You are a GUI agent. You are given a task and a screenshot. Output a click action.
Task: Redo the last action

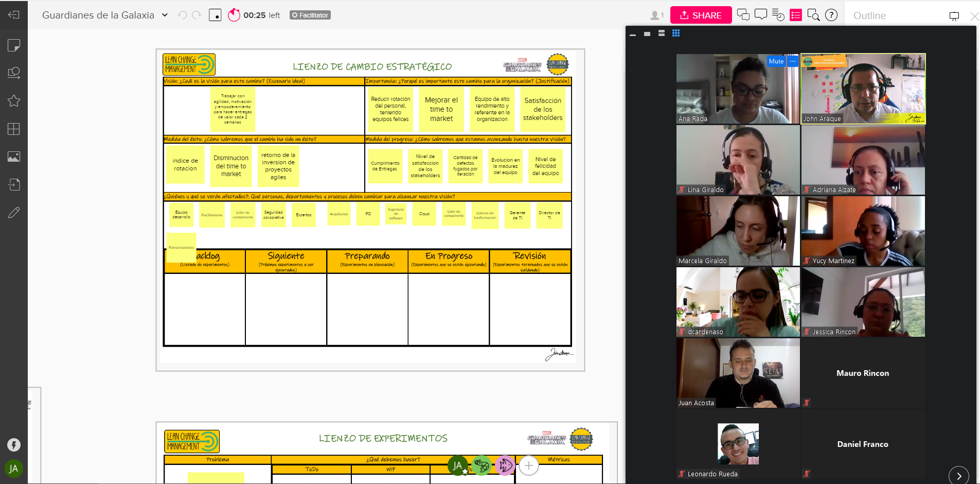click(197, 15)
